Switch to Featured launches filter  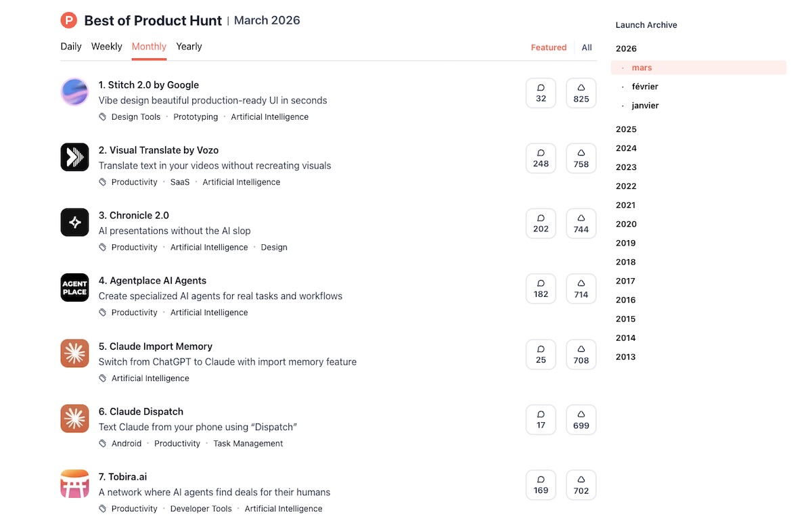click(548, 47)
